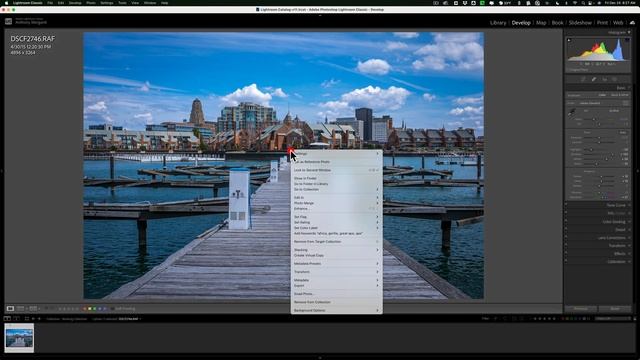The height and width of the screenshot is (360, 640).
Task: Open the Set Color Label submenu
Action: pyautogui.click(x=336, y=228)
